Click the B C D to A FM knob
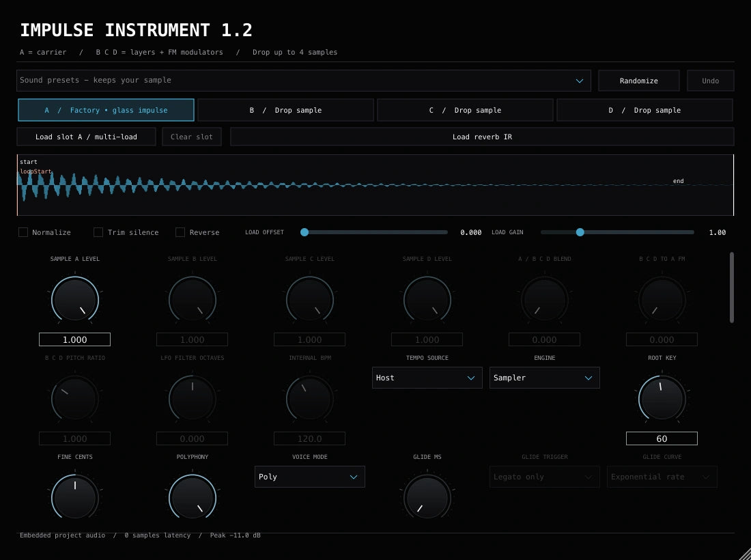 coord(662,300)
